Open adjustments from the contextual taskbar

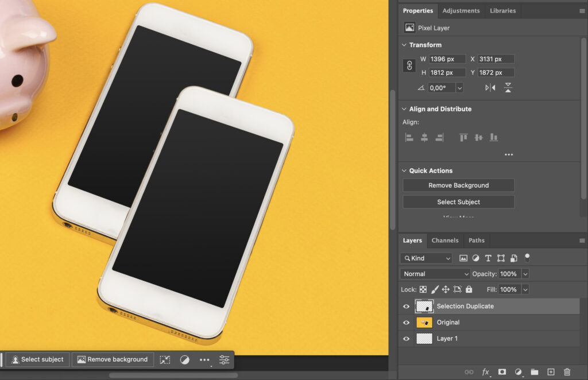pos(185,359)
